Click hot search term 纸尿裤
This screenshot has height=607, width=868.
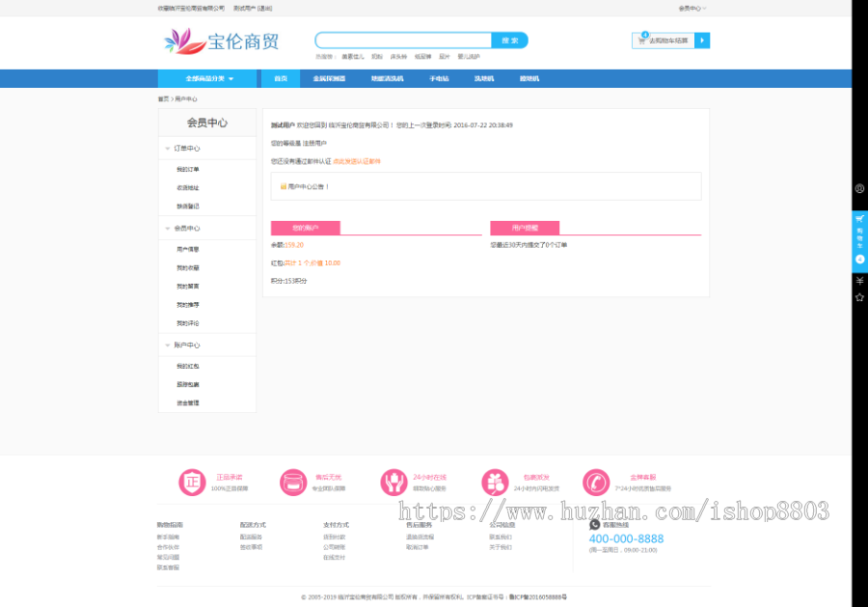click(x=423, y=57)
